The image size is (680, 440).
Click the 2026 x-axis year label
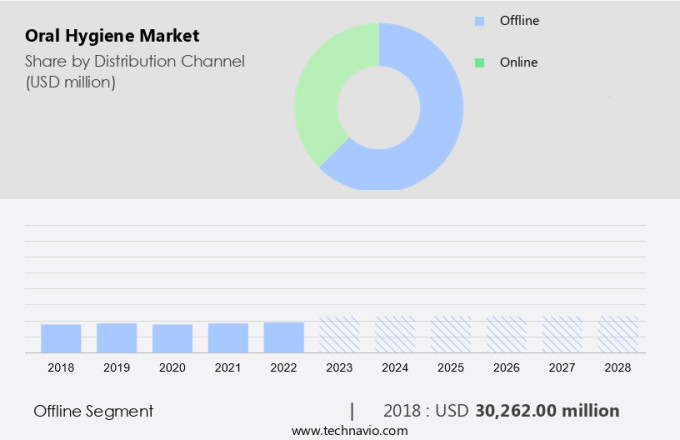[506, 368]
